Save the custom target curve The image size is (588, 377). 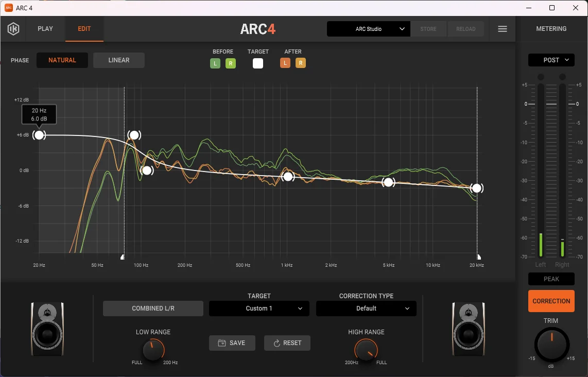click(232, 343)
